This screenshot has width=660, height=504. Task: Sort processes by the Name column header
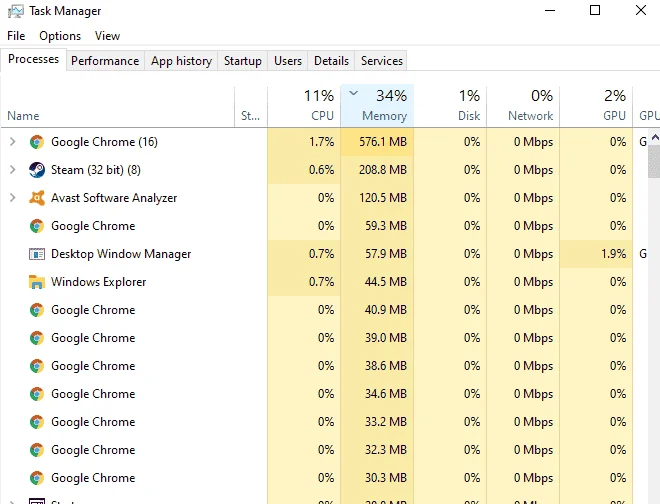(x=117, y=106)
